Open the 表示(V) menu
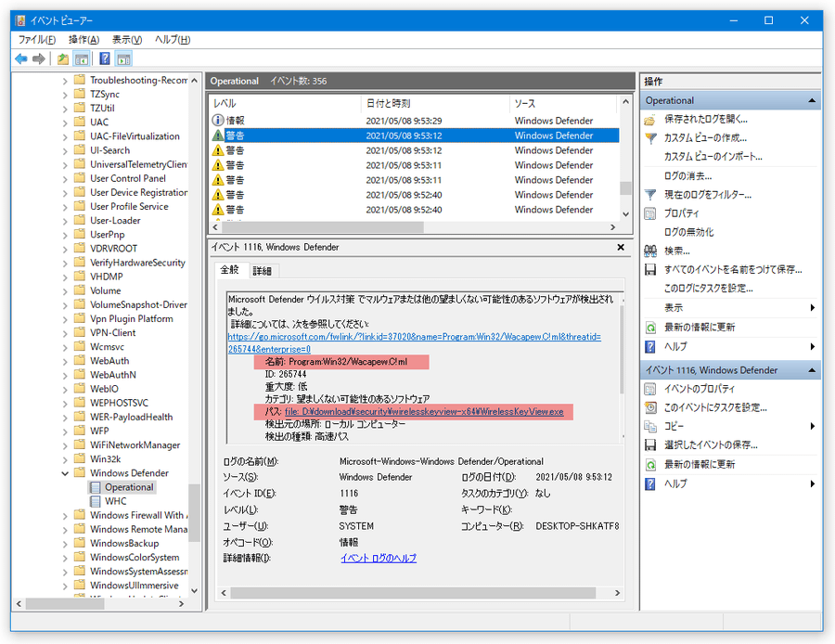835x644 pixels. pos(127,39)
